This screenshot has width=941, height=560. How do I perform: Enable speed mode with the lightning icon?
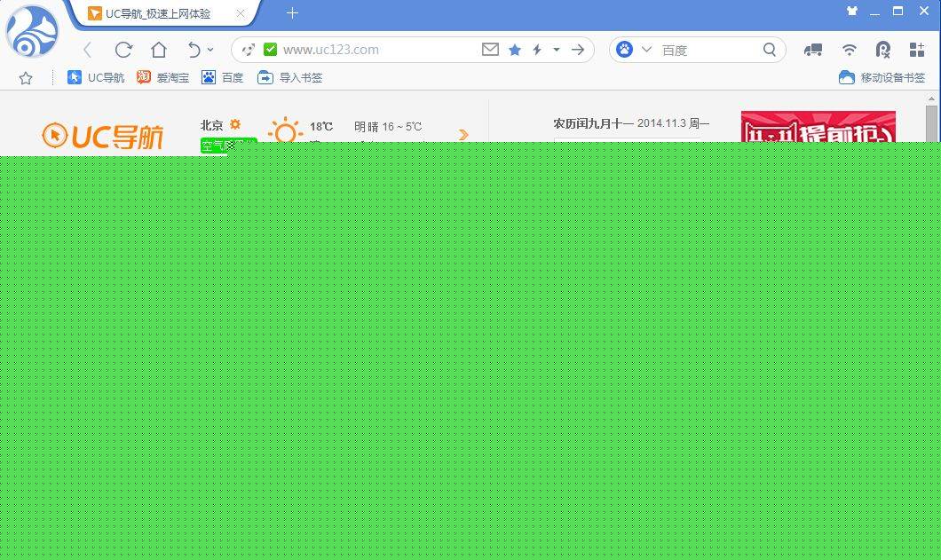[x=536, y=50]
